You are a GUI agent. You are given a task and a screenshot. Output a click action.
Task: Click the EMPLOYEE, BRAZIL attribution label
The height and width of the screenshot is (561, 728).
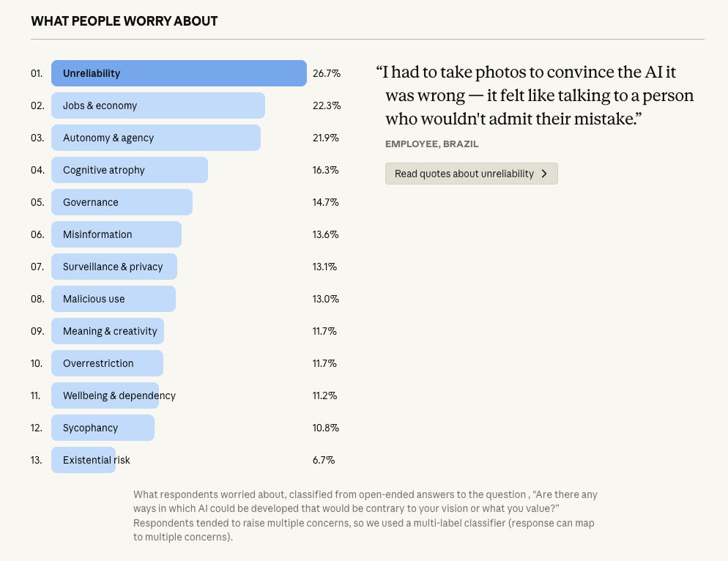[431, 144]
